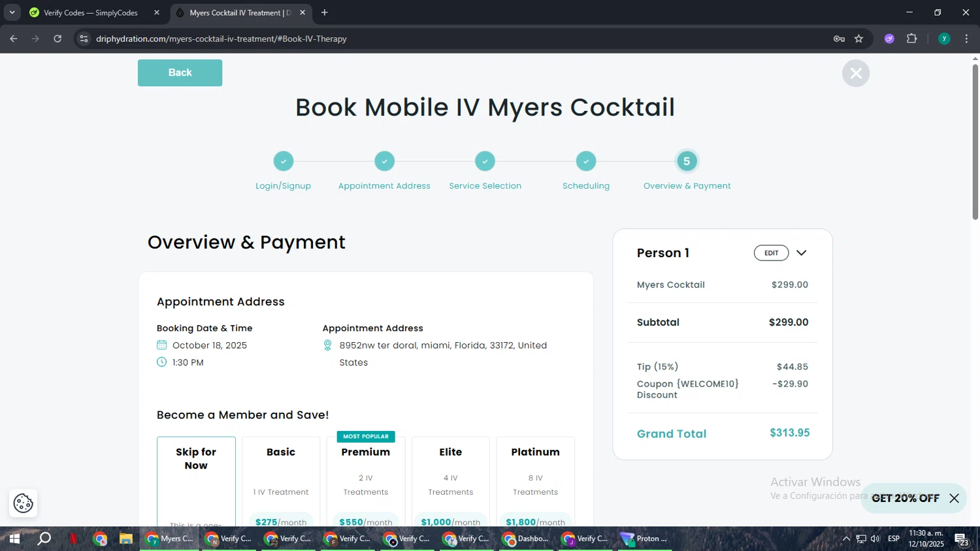The height and width of the screenshot is (551, 980).
Task: Click the Person 1 EDIT button
Action: (772, 253)
